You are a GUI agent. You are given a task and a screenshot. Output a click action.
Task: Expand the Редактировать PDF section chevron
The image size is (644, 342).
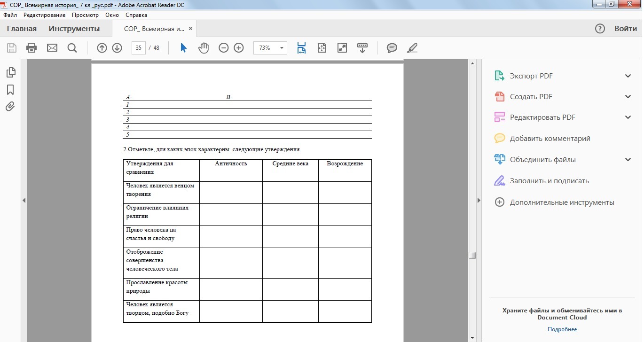click(x=628, y=117)
